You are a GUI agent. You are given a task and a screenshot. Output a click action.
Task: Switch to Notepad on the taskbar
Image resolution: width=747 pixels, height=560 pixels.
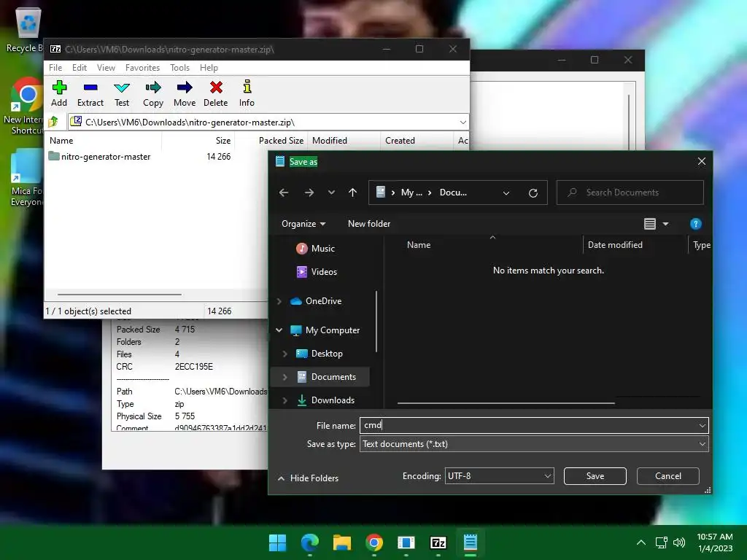tap(471, 542)
